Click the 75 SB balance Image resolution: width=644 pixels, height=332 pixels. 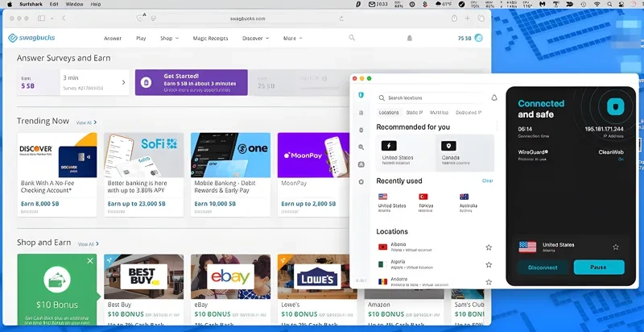tap(464, 38)
